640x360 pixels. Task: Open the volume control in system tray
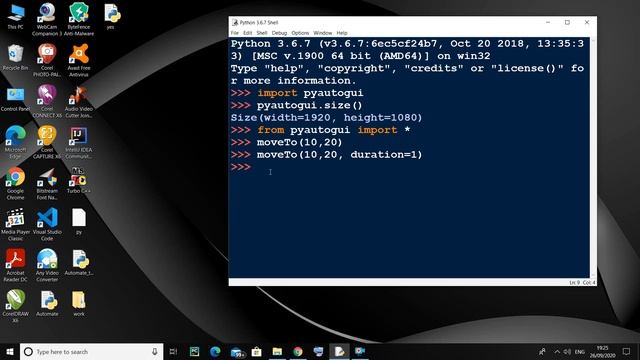[x=567, y=351]
